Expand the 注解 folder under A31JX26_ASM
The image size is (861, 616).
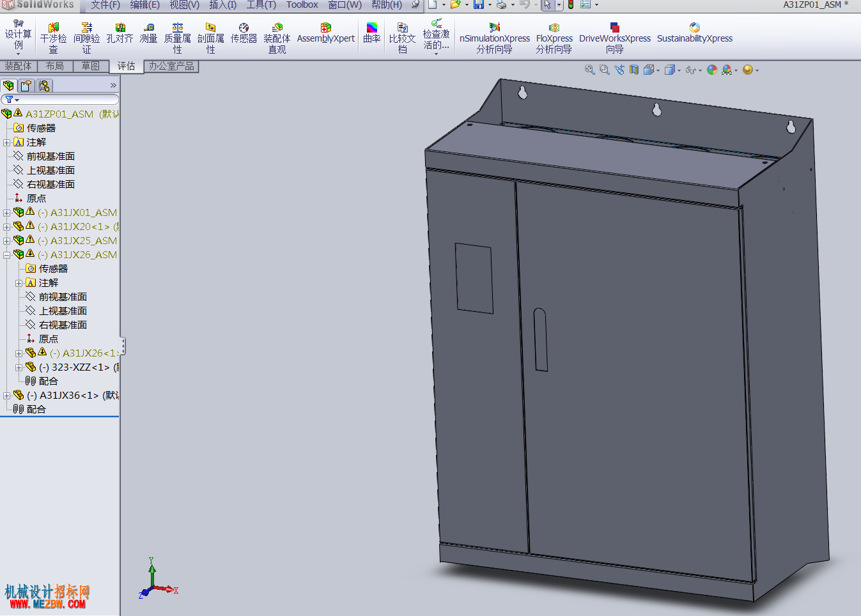pos(19,283)
